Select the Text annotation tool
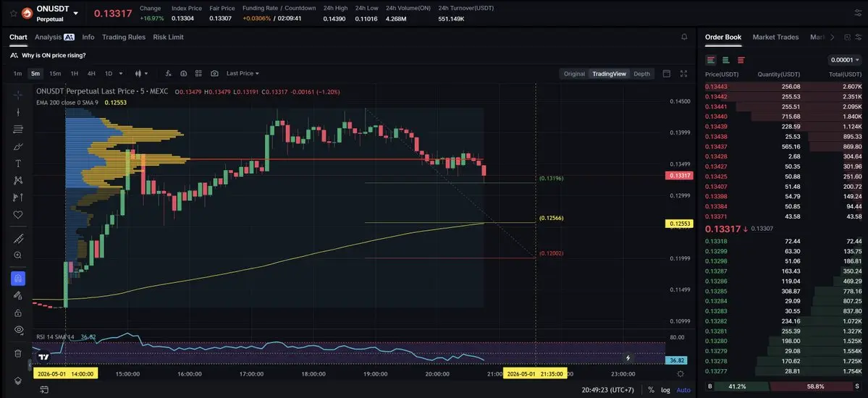Screen dimensions: 868x398 pyautogui.click(x=17, y=164)
